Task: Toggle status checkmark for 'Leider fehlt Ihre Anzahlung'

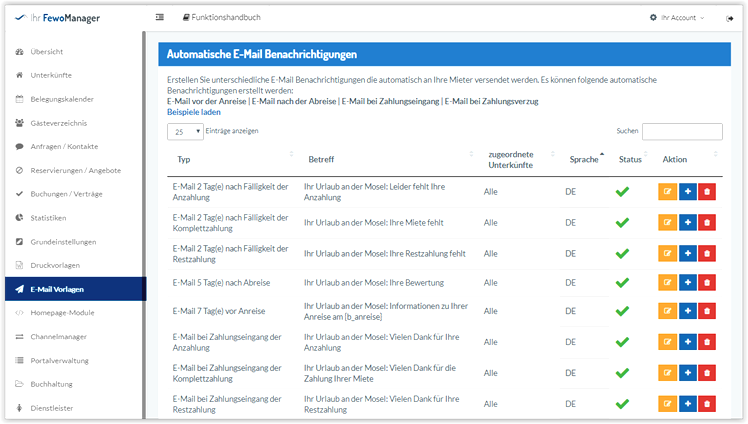Action: [622, 192]
